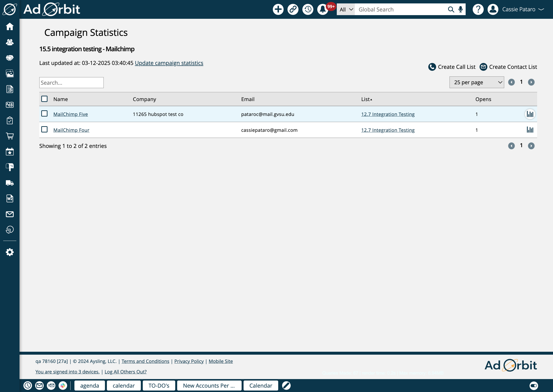Viewport: 553px width, 392px height.
Task: Open the recent history clock icon
Action: coord(308,10)
